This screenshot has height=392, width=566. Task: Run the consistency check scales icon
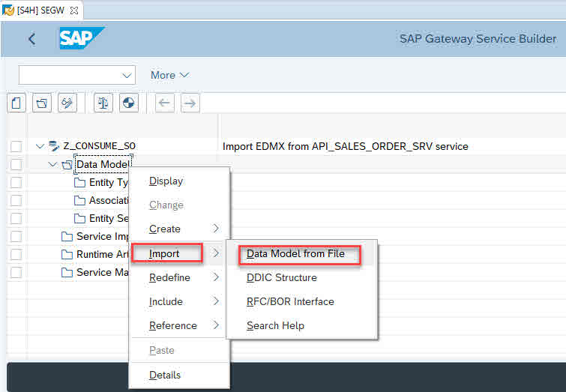pos(103,103)
